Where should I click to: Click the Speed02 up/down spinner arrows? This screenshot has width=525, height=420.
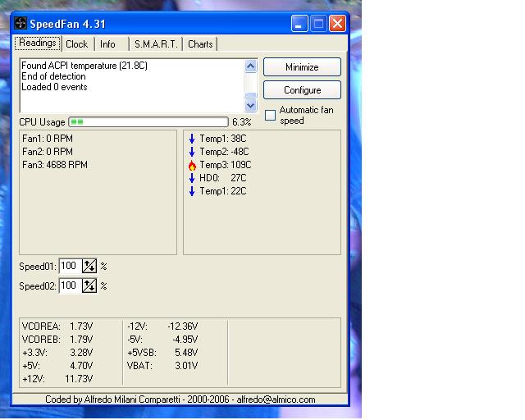tap(89, 285)
